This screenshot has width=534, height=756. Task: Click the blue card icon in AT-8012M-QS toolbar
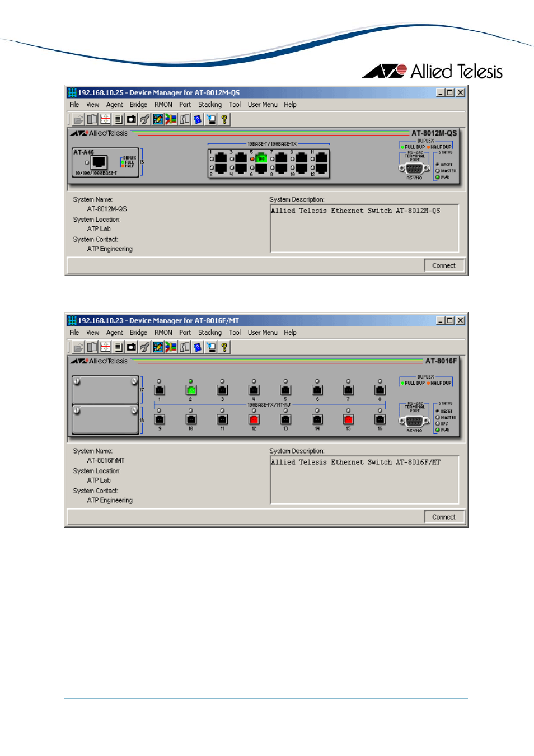(x=198, y=119)
